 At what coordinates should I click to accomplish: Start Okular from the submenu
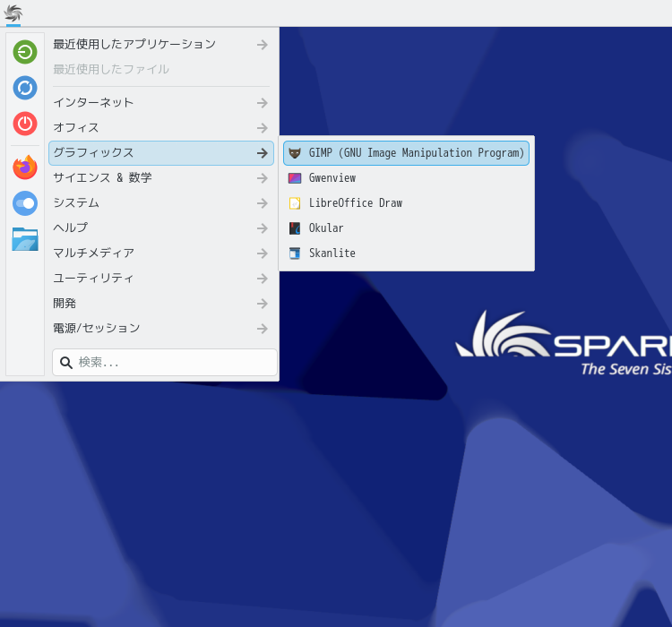[406, 228]
